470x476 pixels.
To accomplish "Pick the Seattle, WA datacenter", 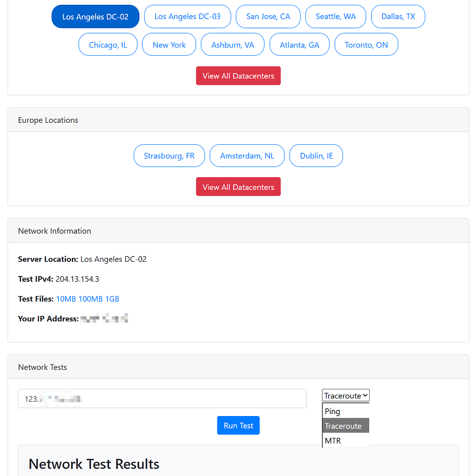I will (335, 17).
